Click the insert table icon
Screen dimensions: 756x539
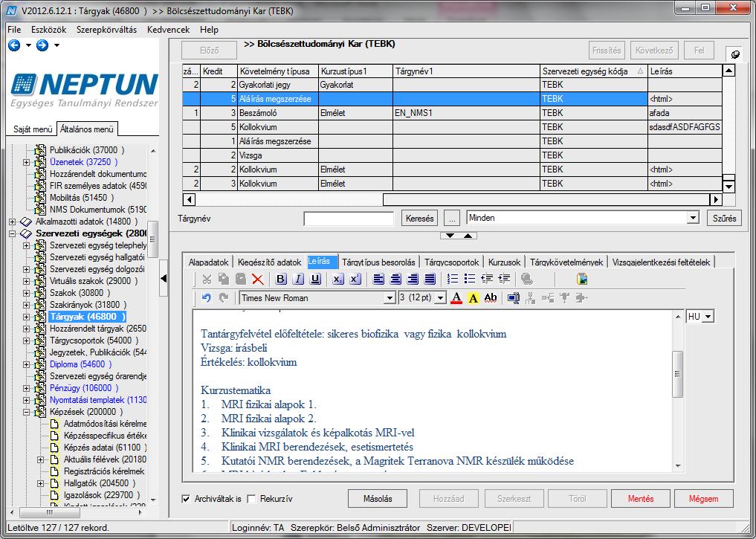tap(514, 298)
